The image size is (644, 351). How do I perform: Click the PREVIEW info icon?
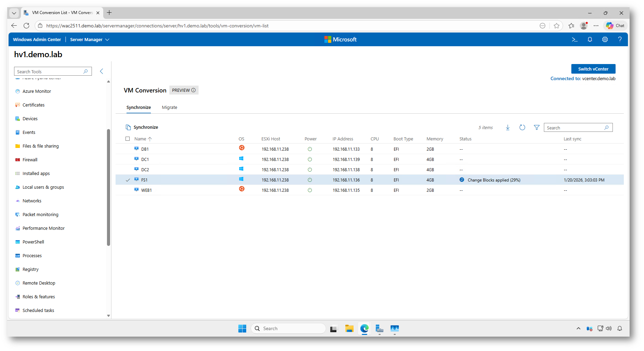pyautogui.click(x=193, y=90)
